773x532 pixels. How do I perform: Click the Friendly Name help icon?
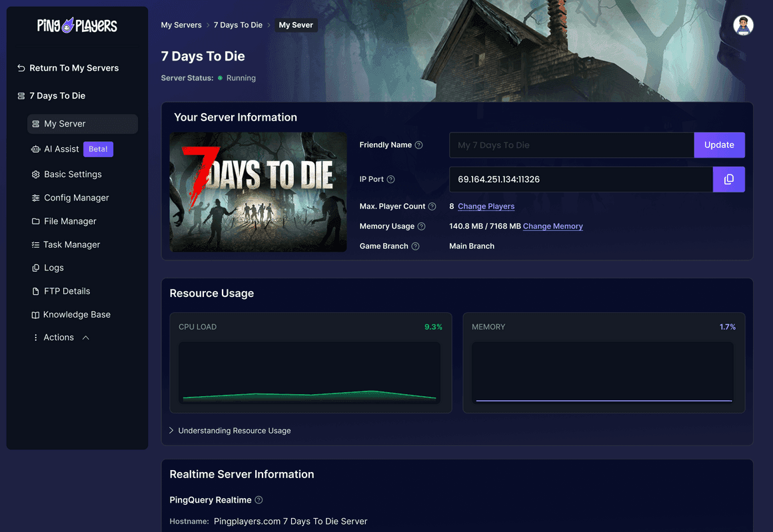pyautogui.click(x=418, y=145)
